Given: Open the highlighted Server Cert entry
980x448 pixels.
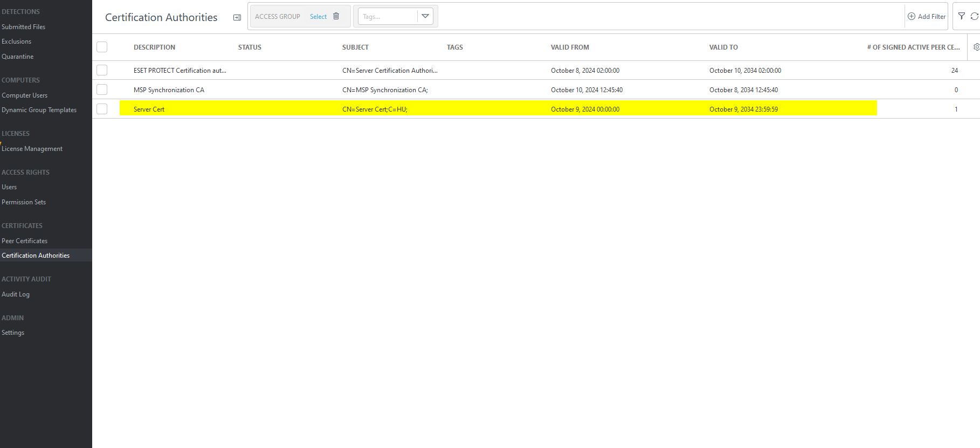Looking at the screenshot, I should 149,109.
